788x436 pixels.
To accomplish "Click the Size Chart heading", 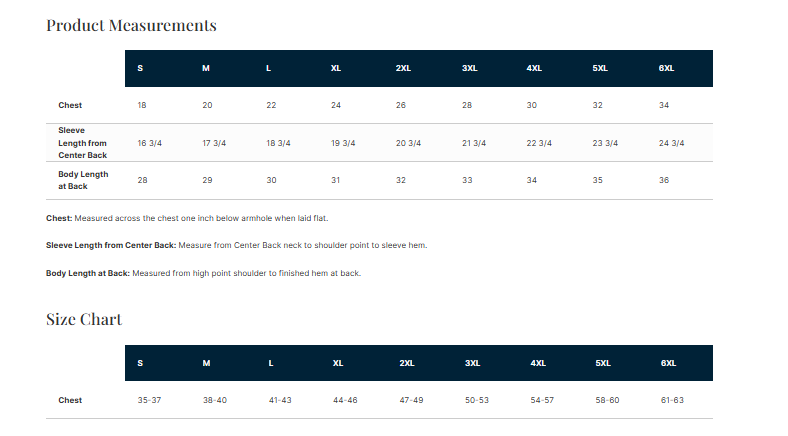I will coord(84,319).
